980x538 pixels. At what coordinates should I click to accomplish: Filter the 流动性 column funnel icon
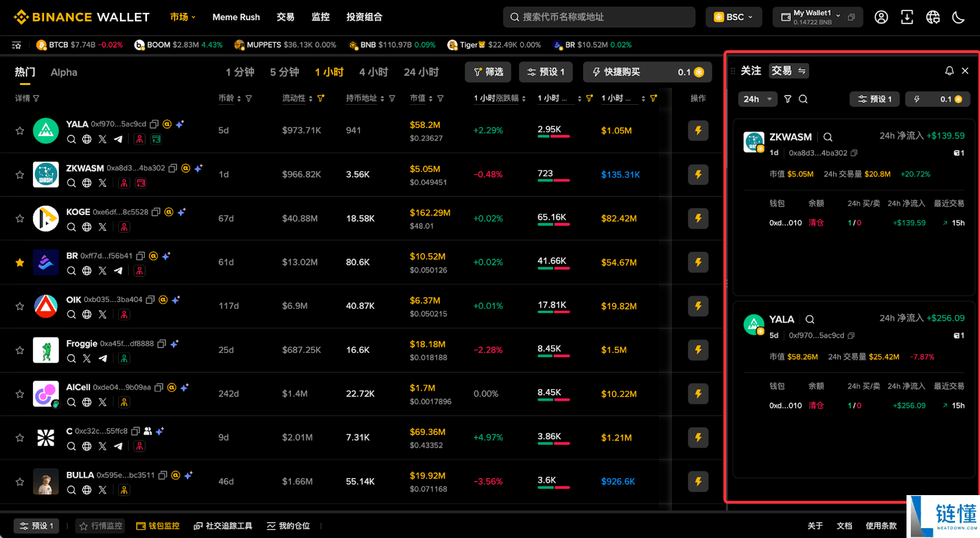tap(321, 98)
